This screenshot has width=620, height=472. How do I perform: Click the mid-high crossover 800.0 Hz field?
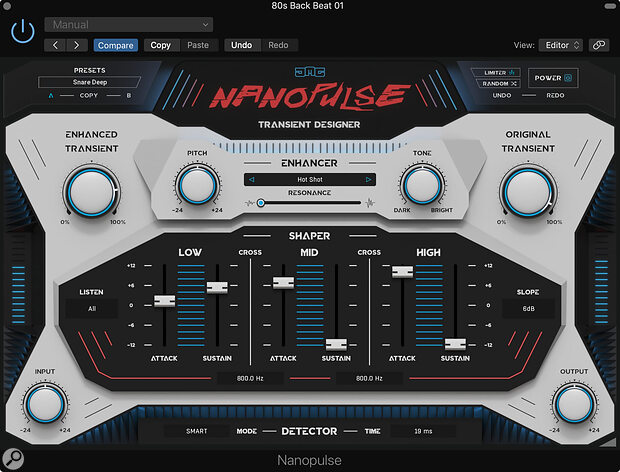click(369, 378)
